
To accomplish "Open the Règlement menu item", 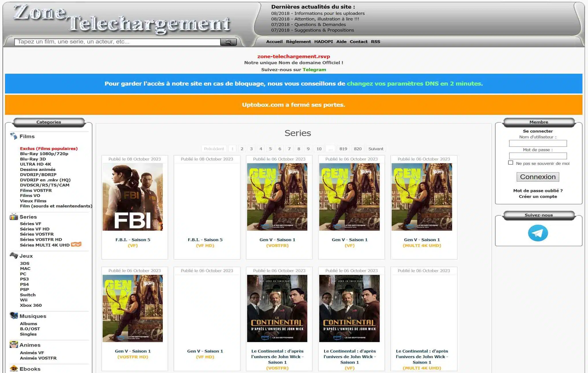I will (298, 42).
